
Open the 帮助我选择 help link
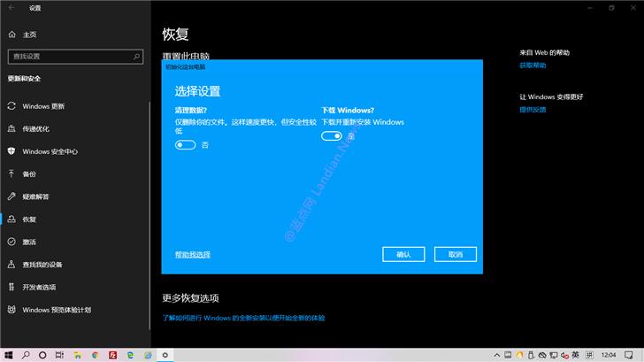click(x=193, y=255)
